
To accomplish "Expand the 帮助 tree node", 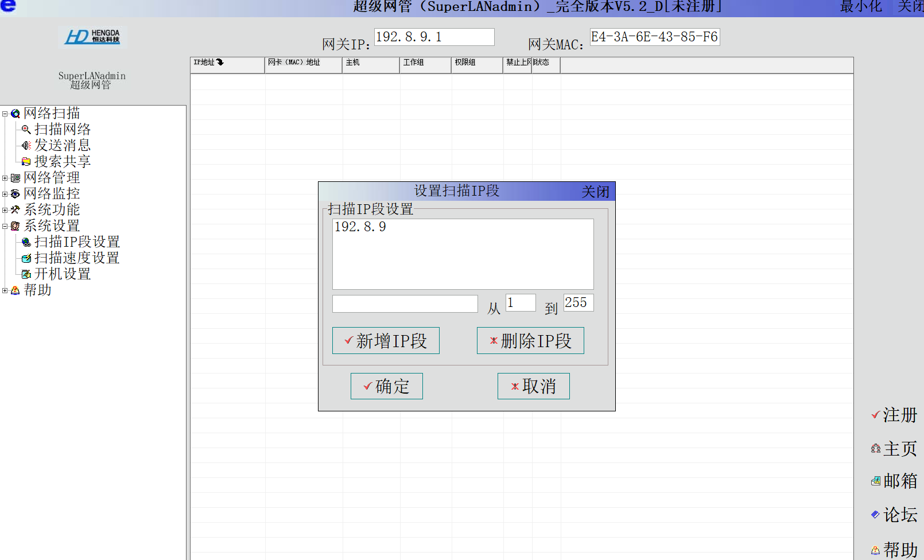I will (x=5, y=290).
